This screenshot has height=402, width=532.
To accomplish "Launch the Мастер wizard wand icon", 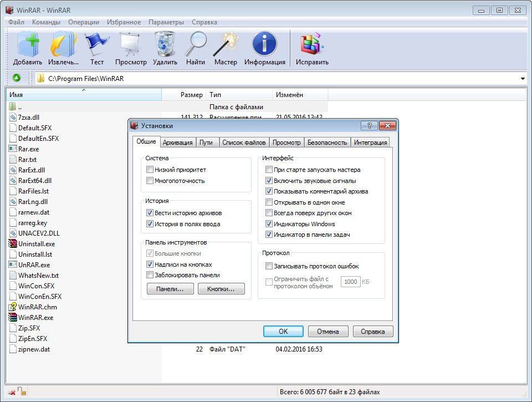I will pyautogui.click(x=226, y=44).
